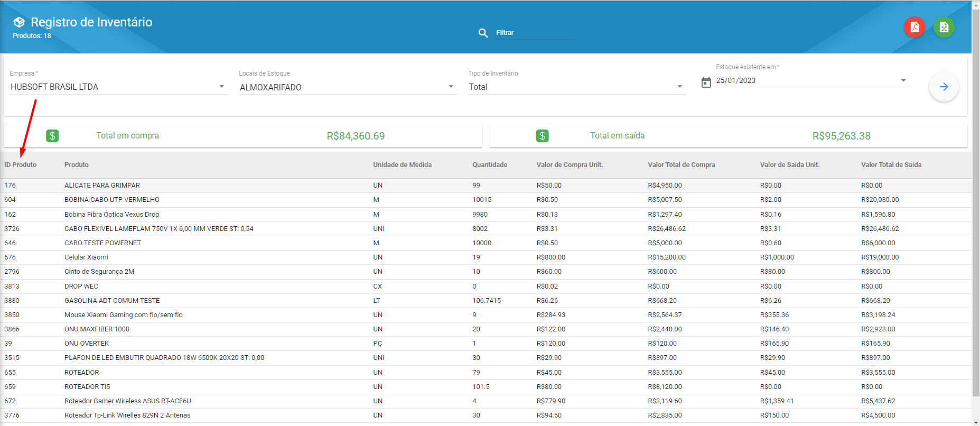Export inventory to Excel spreadsheet

tap(944, 27)
